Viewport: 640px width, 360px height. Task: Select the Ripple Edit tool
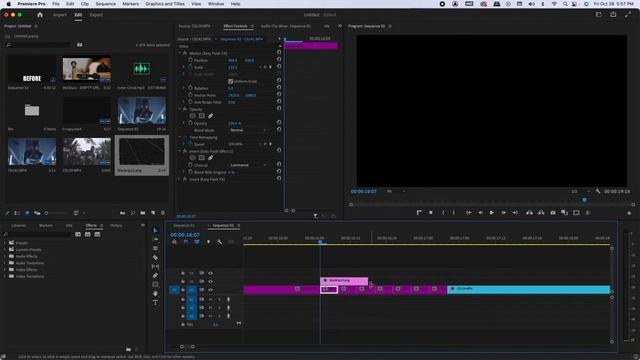(155, 249)
